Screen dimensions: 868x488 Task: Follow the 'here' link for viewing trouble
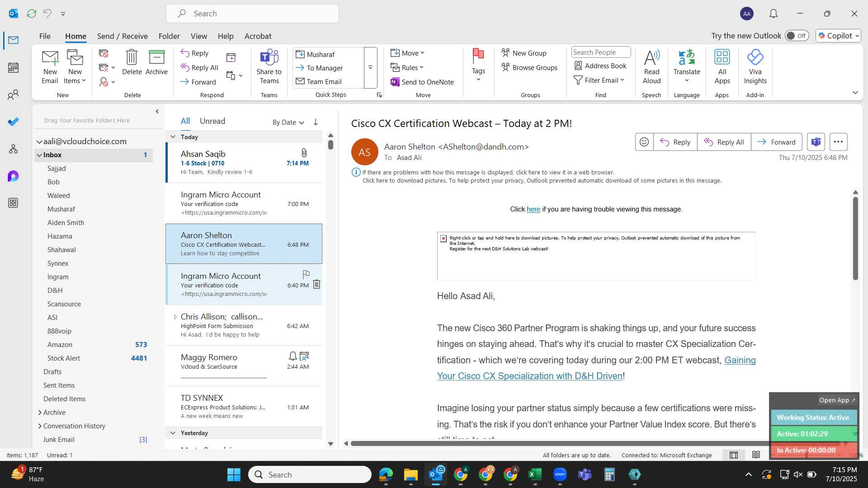click(533, 209)
